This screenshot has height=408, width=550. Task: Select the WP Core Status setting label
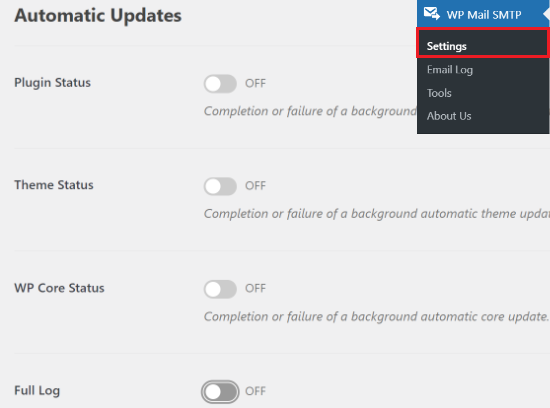[59, 288]
